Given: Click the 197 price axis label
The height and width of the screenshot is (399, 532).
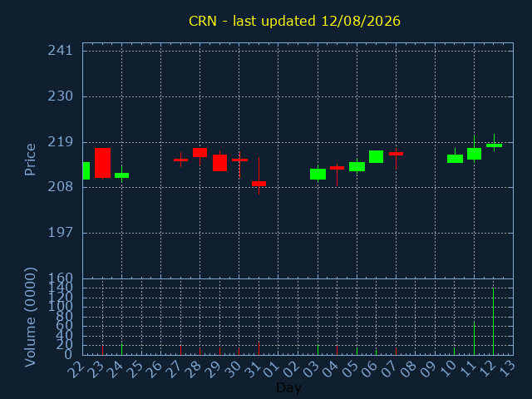Looking at the screenshot, I should pos(61,233).
